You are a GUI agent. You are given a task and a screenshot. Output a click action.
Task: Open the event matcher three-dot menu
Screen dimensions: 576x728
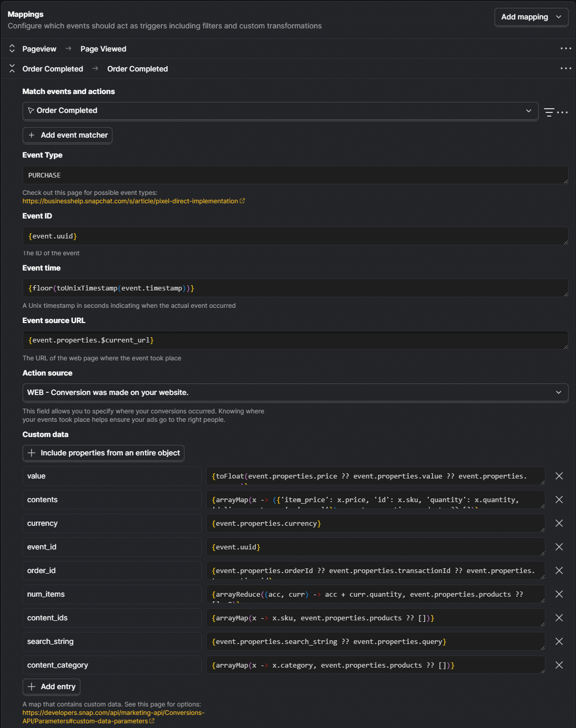coord(562,112)
